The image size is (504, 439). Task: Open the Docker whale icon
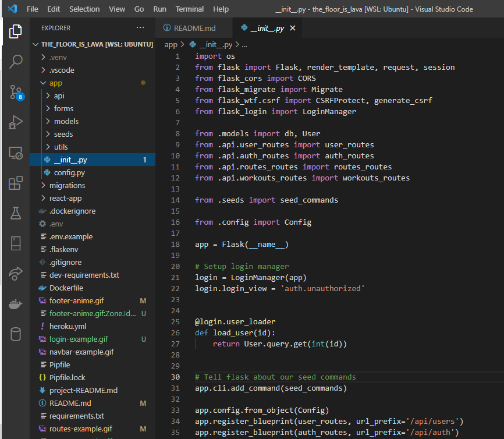click(x=16, y=304)
